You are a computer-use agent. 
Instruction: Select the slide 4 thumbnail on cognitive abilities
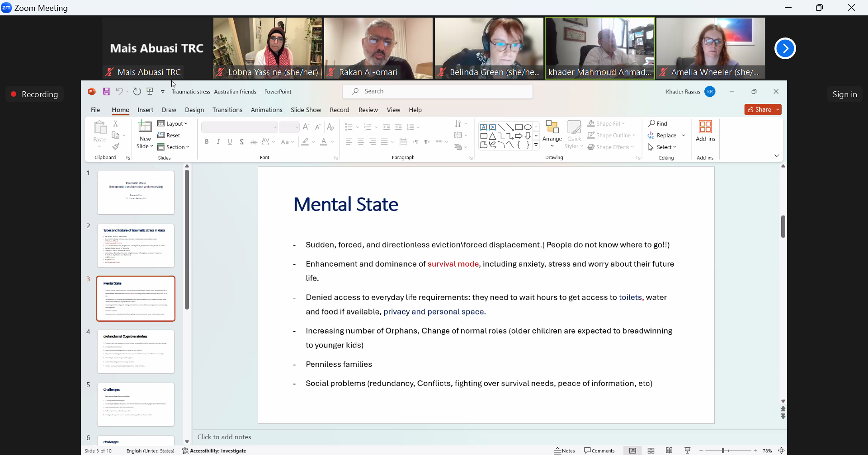tap(136, 352)
